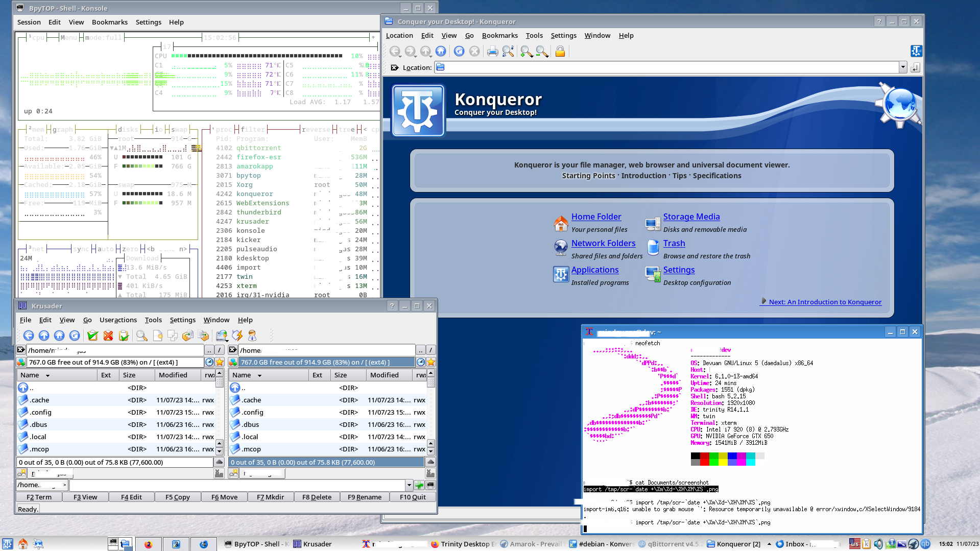980x551 pixels.
Task: Click parent directory '..' button in left panel
Action: (209, 350)
